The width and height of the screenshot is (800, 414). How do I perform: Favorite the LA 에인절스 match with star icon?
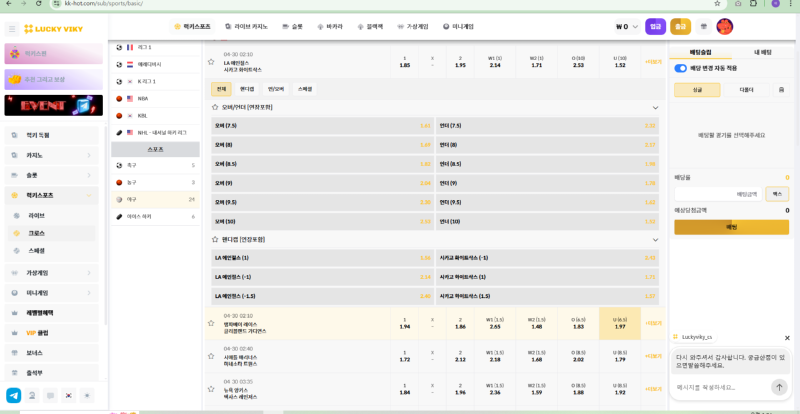[211, 62]
